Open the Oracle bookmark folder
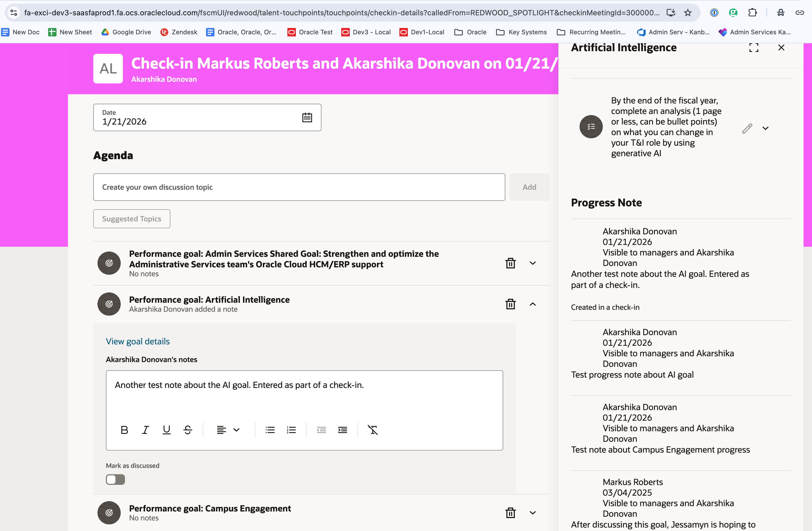Viewport: 812px width, 531px height. coord(470,32)
